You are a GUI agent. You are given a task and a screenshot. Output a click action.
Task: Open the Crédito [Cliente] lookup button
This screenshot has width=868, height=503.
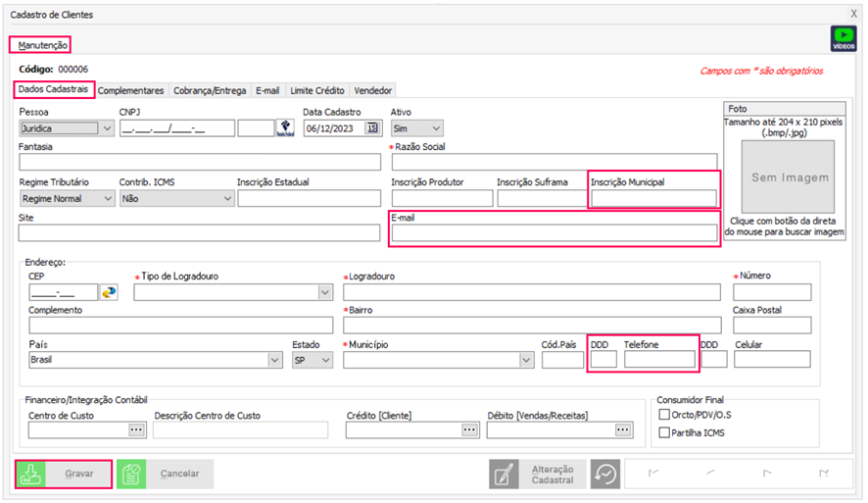click(469, 429)
